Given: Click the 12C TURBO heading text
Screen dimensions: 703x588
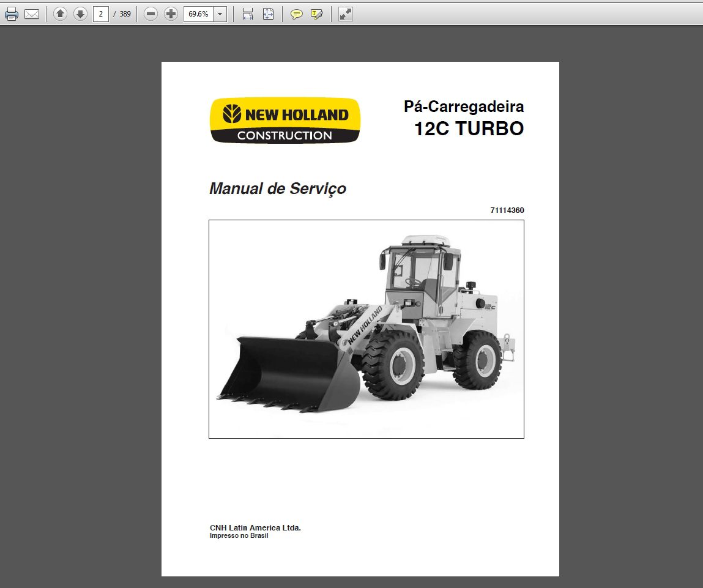Looking at the screenshot, I should pos(469,128).
